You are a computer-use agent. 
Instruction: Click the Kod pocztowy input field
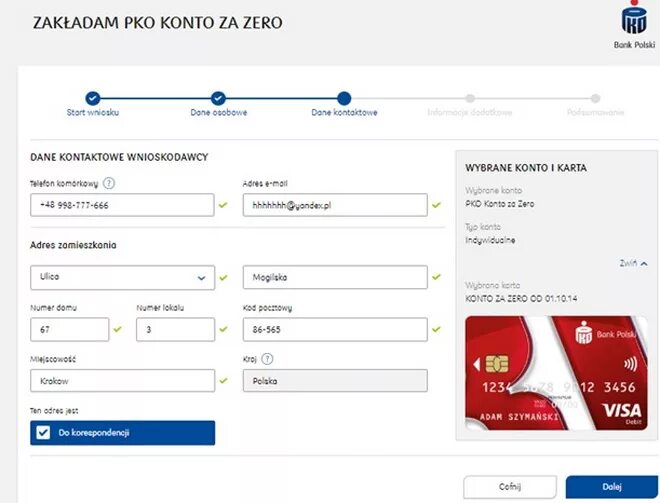click(x=335, y=329)
